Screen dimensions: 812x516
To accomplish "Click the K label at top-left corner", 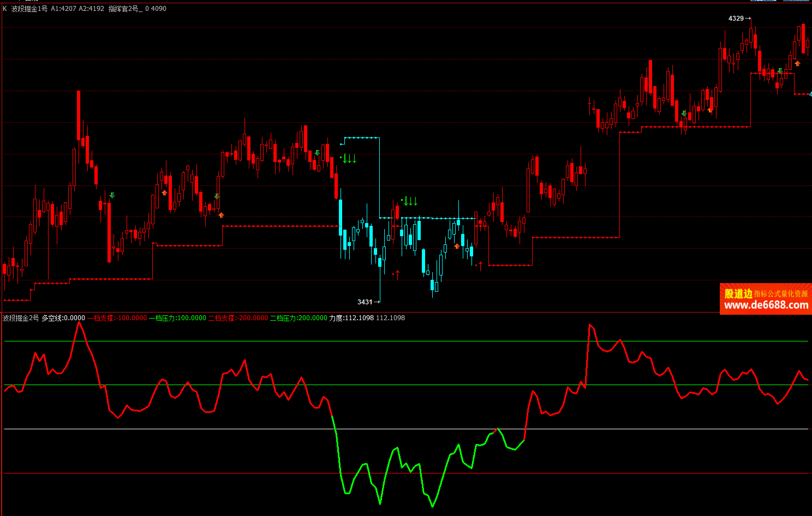I will (x=5, y=9).
